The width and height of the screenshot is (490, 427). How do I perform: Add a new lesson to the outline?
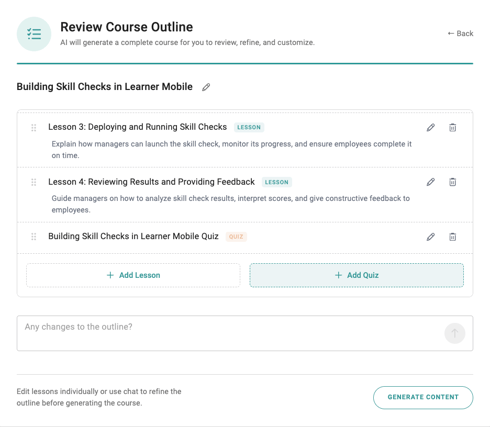[133, 275]
